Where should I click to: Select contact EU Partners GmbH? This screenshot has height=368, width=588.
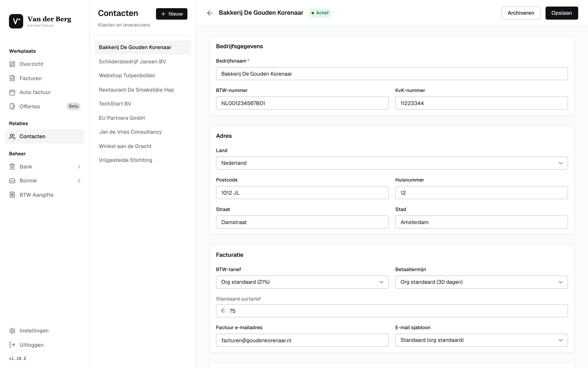143,118
